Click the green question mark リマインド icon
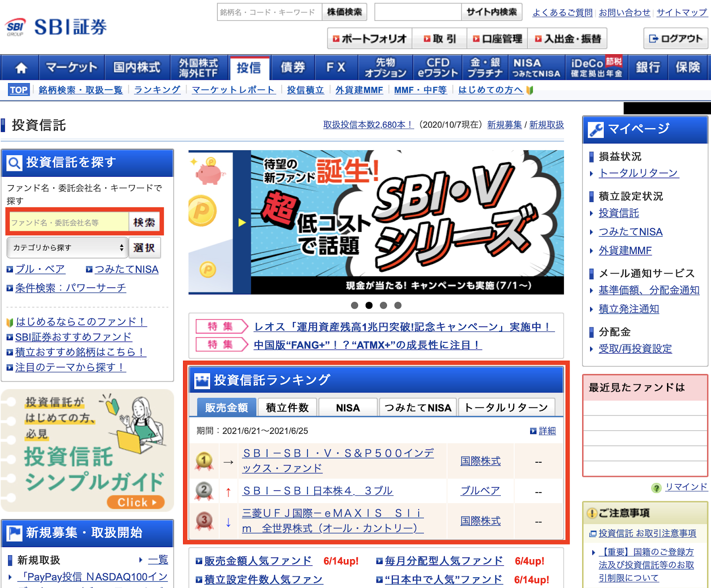Image resolution: width=711 pixels, height=588 pixels. pyautogui.click(x=656, y=488)
